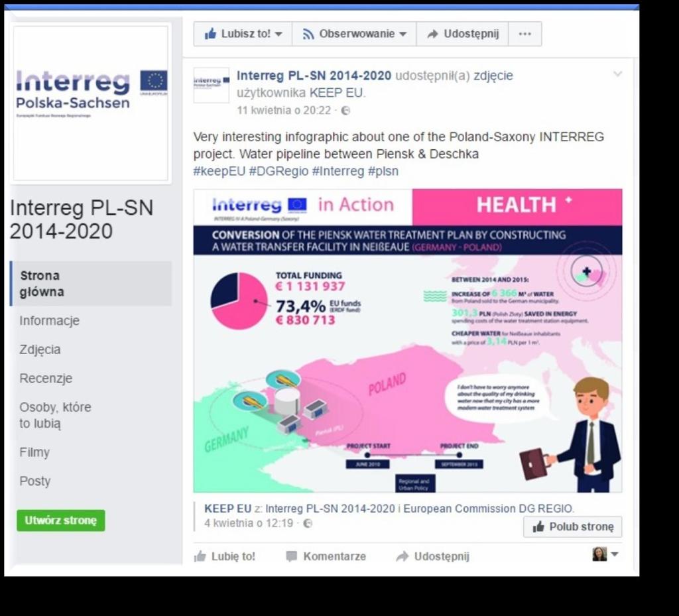The image size is (679, 616).
Task: Click the globe icon beside 12:19
Action: [308, 524]
